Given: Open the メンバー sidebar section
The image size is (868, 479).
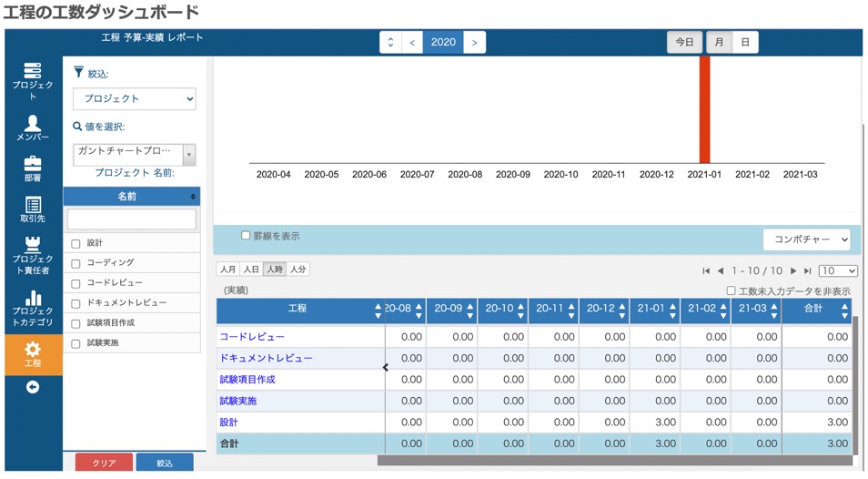Looking at the screenshot, I should (x=33, y=127).
